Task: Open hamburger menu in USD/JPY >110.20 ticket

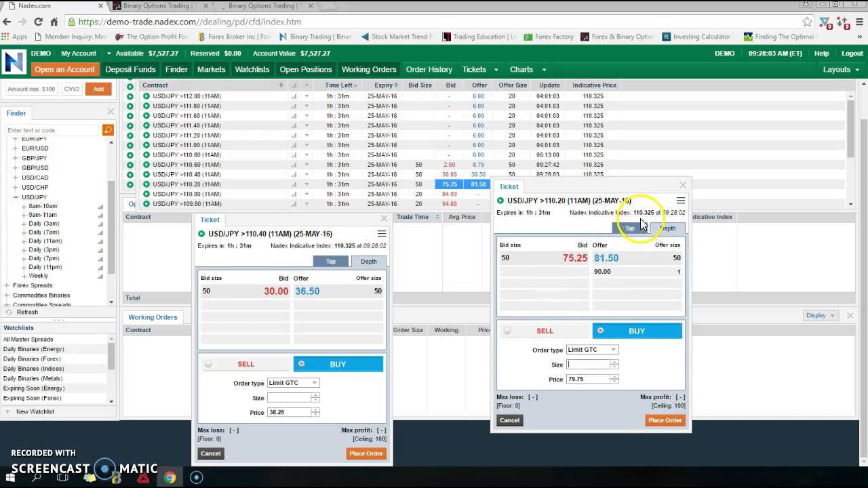Action: point(680,201)
